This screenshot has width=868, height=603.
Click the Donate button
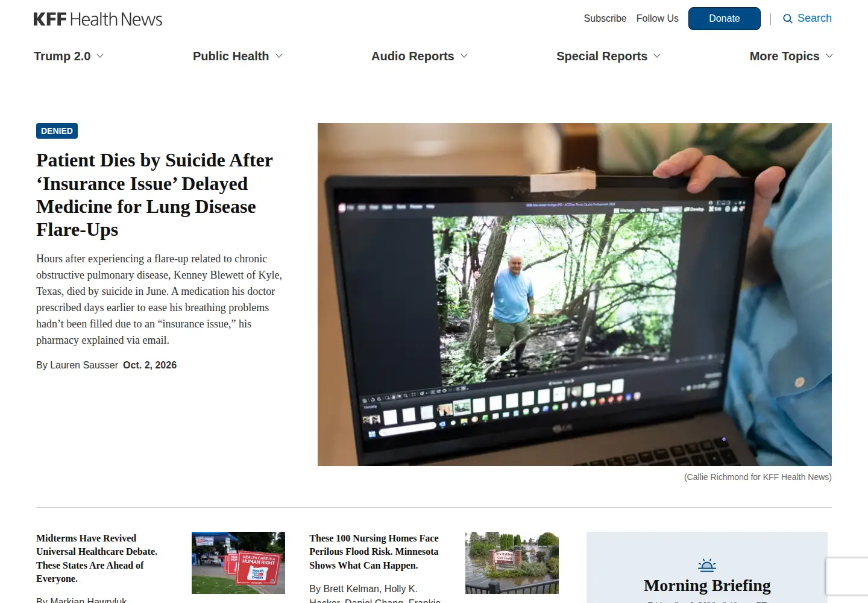click(725, 19)
